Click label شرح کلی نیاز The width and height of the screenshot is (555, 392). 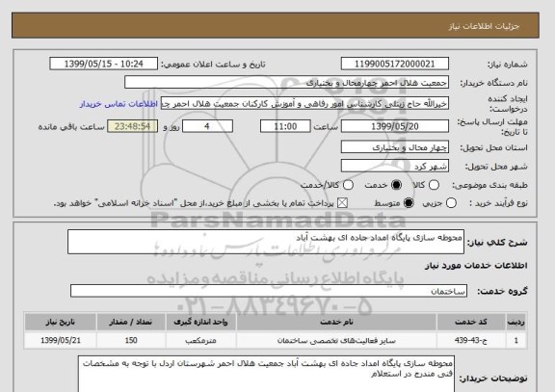497,243
